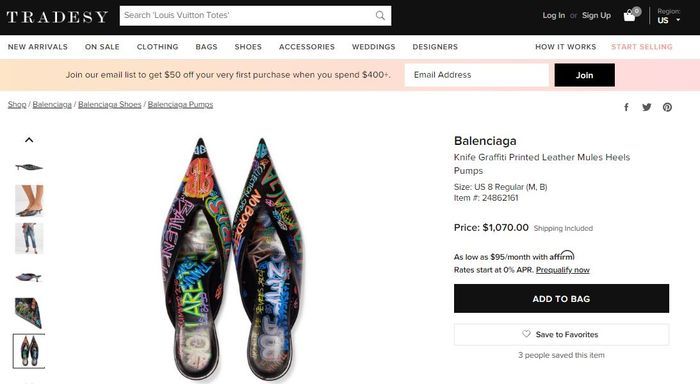Pin this item on Pinterest
The height and width of the screenshot is (384, 700).
coord(667,107)
